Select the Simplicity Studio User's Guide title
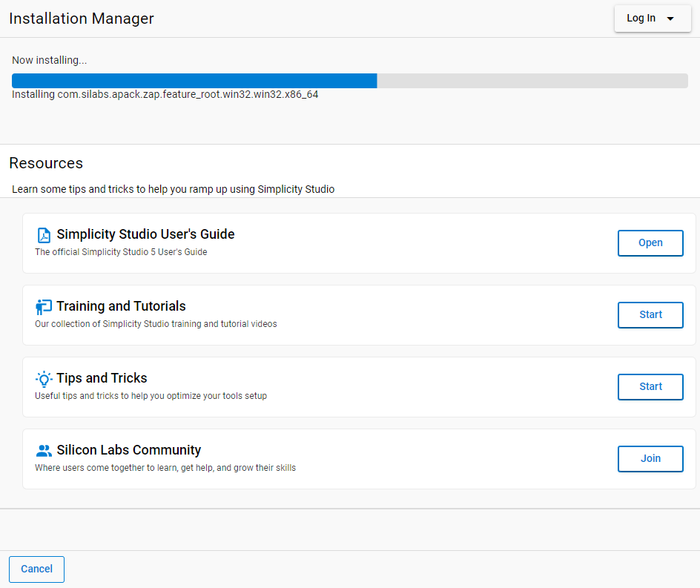The image size is (700, 588). [x=145, y=234]
